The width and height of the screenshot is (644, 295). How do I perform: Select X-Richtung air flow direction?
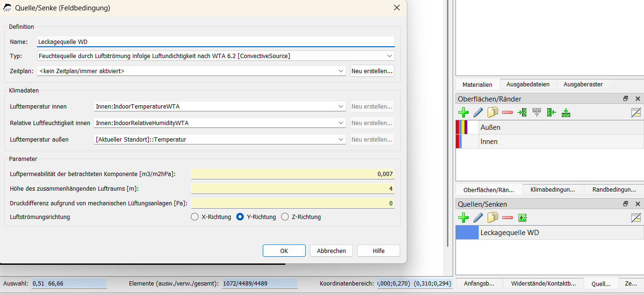point(195,217)
